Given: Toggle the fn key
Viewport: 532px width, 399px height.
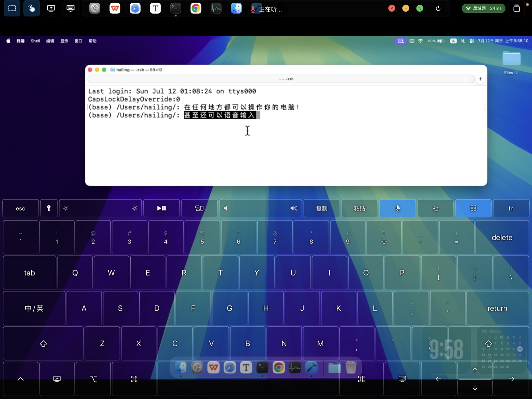Looking at the screenshot, I should (511, 208).
